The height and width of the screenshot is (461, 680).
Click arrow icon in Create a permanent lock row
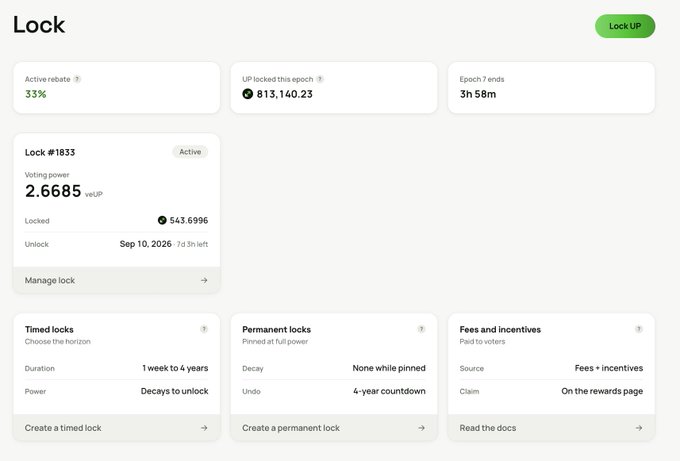pos(421,428)
